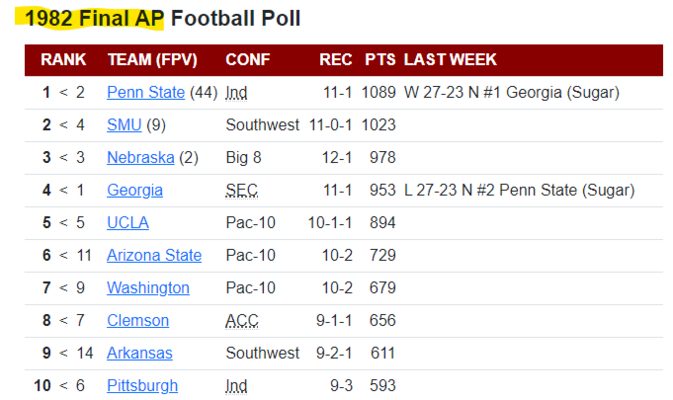Screen dimensions: 673x400
Task: Click the SEC conference abbreviation
Action: pos(242,191)
